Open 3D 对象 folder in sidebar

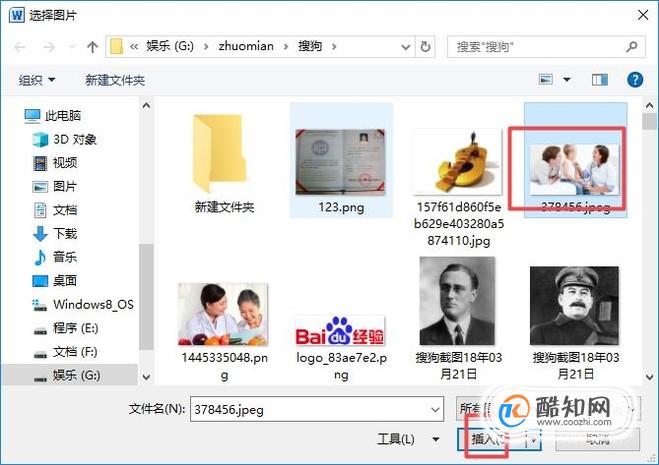64,139
